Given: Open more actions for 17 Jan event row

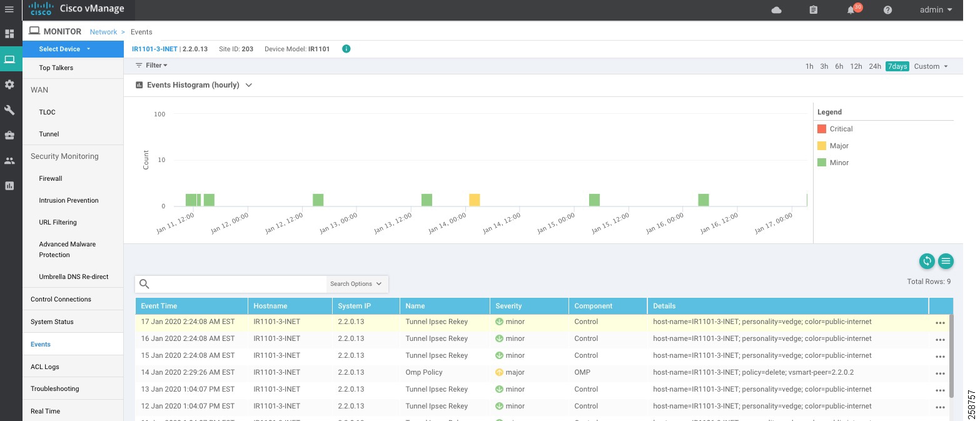Looking at the screenshot, I should (x=940, y=323).
